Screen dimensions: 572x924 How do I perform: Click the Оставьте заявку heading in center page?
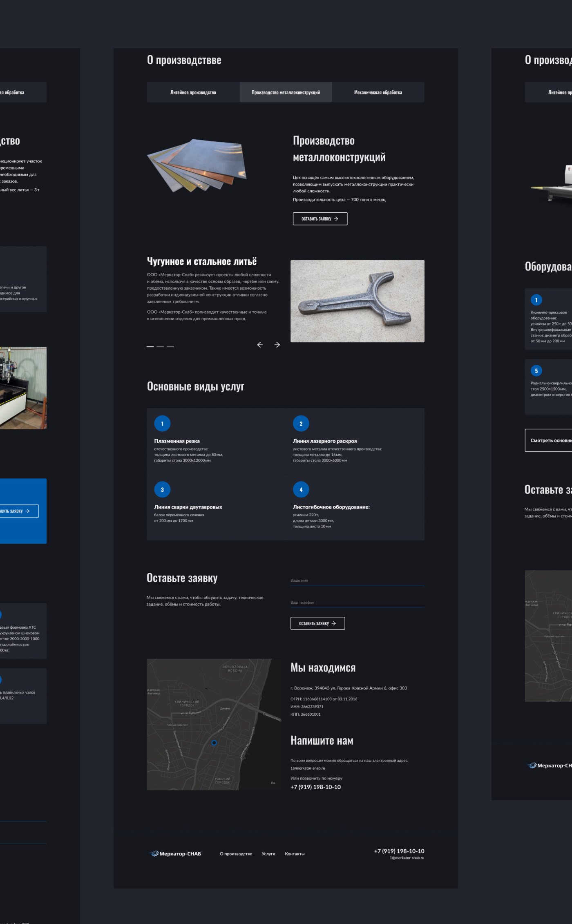pyautogui.click(x=182, y=578)
